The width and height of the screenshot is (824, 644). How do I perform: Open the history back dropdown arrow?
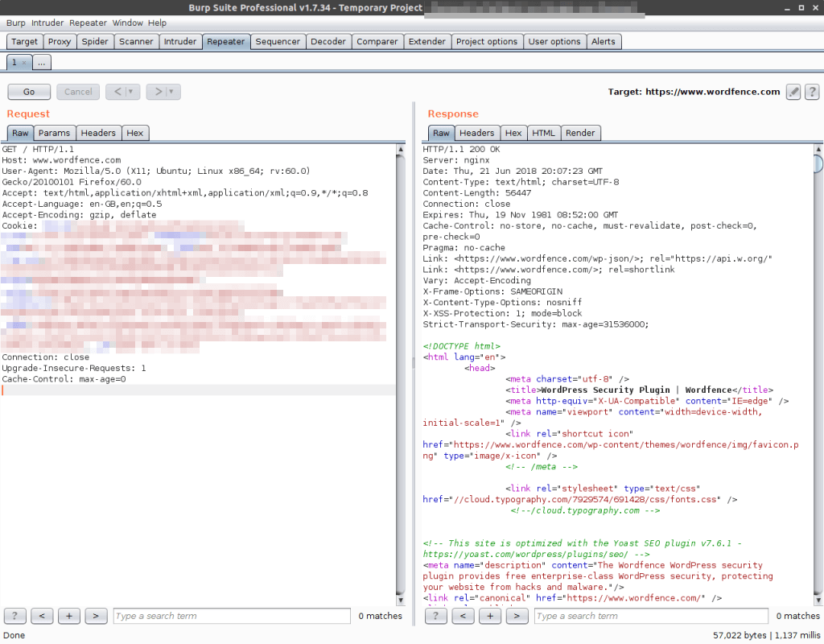(130, 92)
